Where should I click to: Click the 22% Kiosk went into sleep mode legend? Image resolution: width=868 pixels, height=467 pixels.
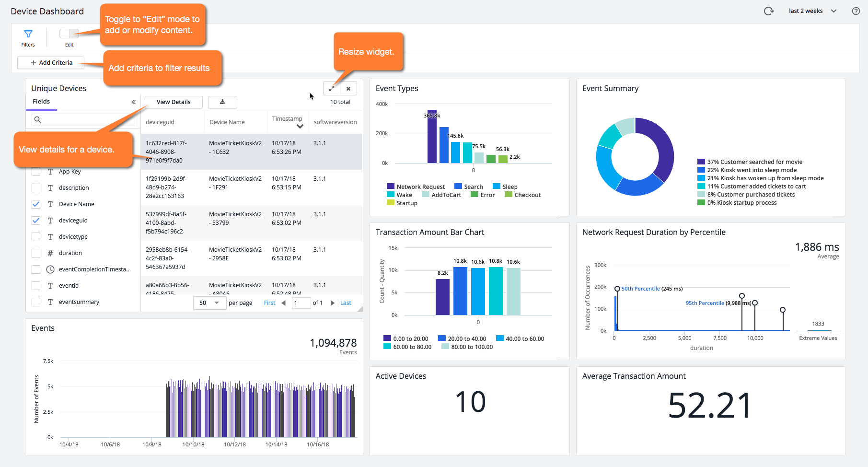(x=747, y=170)
